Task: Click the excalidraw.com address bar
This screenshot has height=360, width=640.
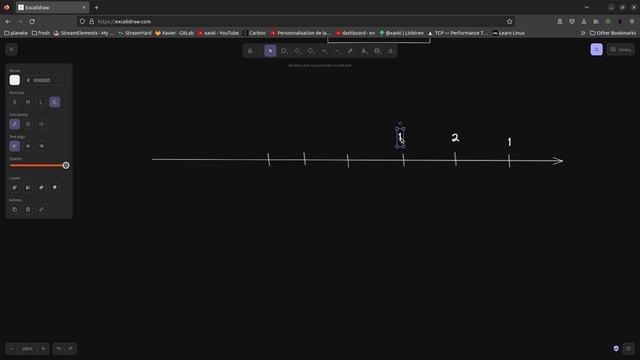Action: 296,21
